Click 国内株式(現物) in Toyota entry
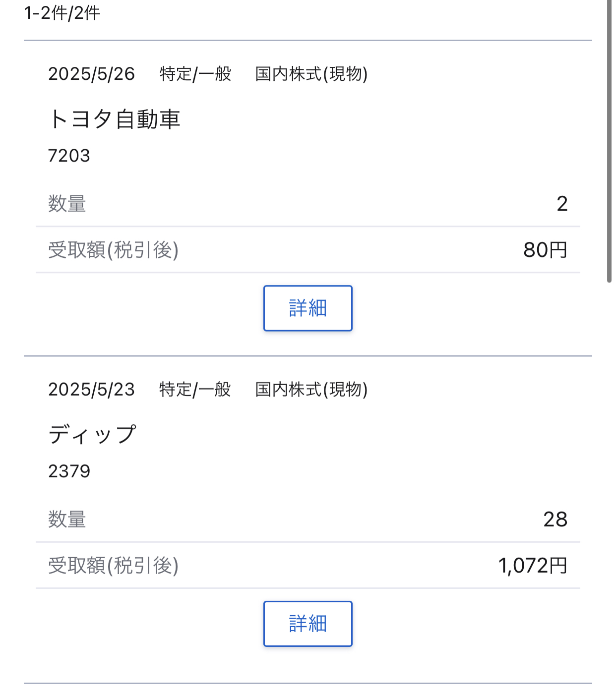The height and width of the screenshot is (695, 616). pyautogui.click(x=311, y=74)
